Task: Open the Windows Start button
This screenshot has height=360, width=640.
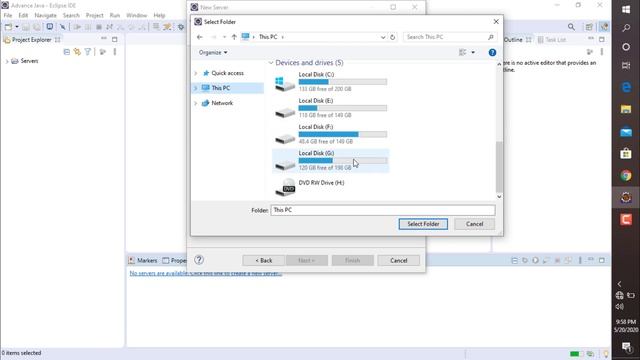Action: tap(626, 9)
